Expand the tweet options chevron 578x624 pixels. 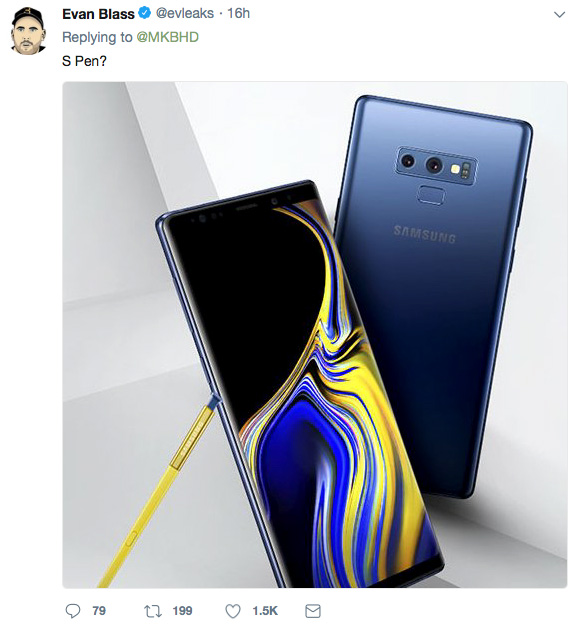(560, 15)
